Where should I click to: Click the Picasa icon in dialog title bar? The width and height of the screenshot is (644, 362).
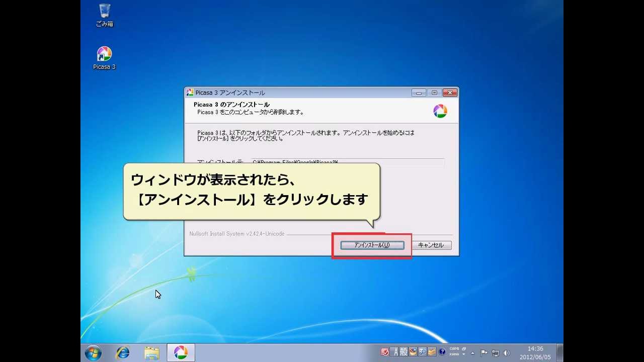coord(190,93)
